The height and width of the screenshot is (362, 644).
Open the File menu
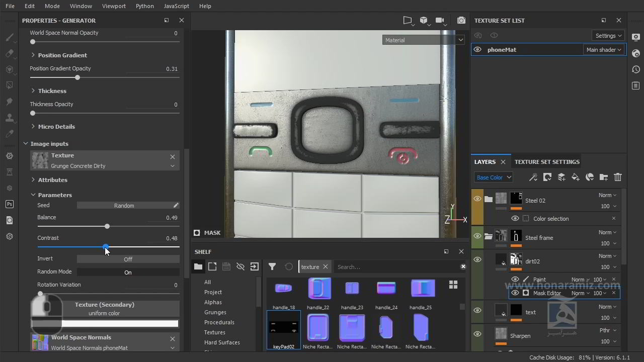tap(10, 6)
